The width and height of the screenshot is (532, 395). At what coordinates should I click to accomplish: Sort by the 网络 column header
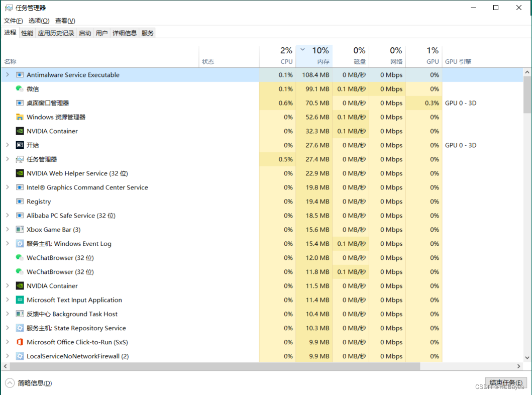[387, 56]
